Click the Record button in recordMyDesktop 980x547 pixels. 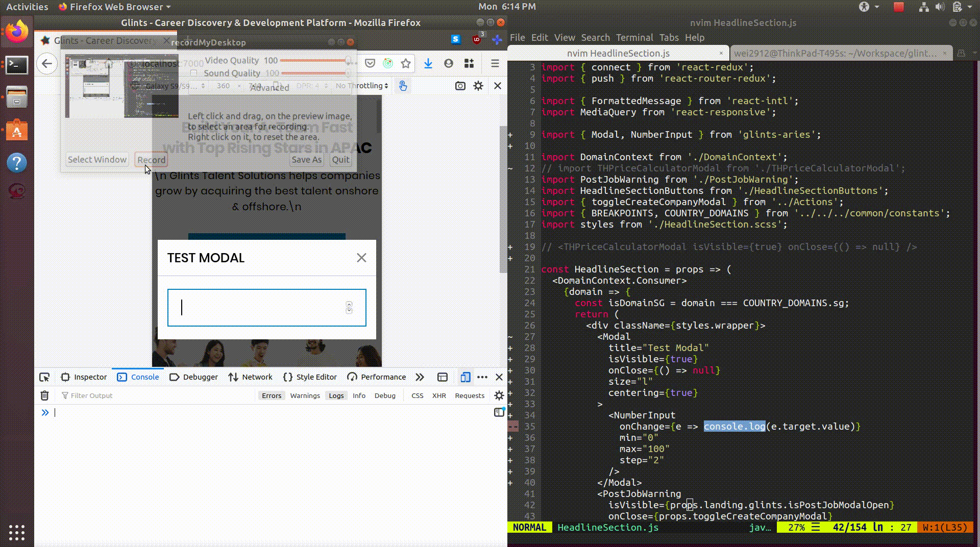152,160
